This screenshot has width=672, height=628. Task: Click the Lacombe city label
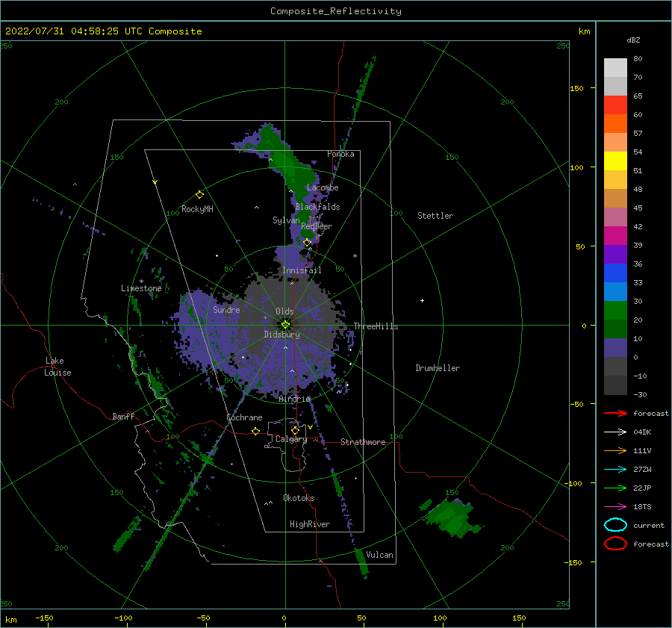[323, 187]
